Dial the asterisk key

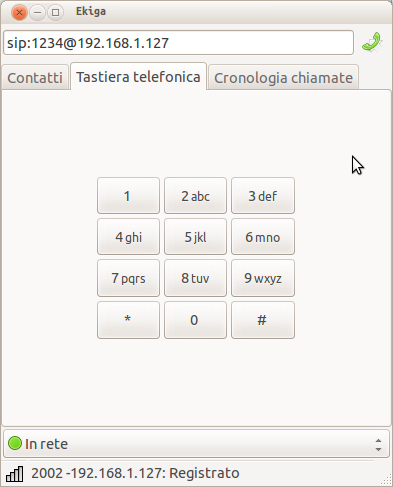(128, 320)
